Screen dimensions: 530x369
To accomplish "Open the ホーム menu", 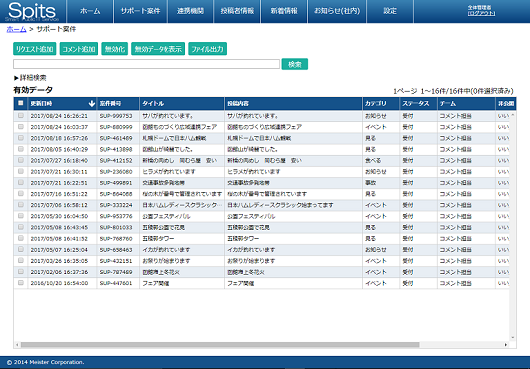I will tap(90, 11).
